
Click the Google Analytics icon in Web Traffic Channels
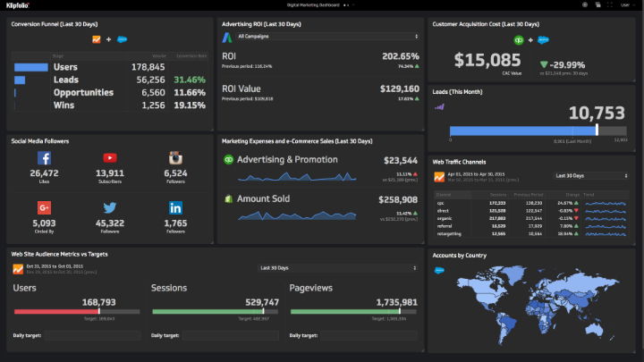439,177
